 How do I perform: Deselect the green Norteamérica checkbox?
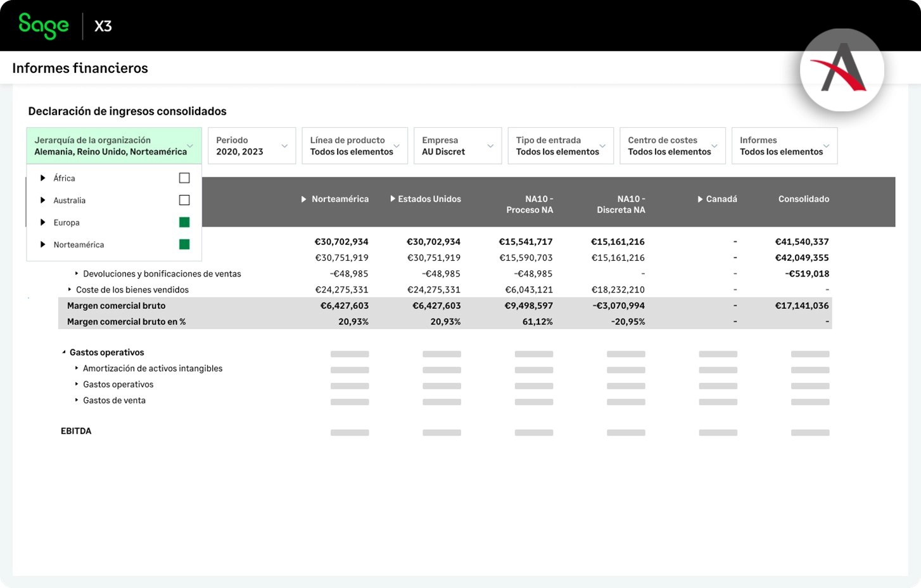coord(184,244)
